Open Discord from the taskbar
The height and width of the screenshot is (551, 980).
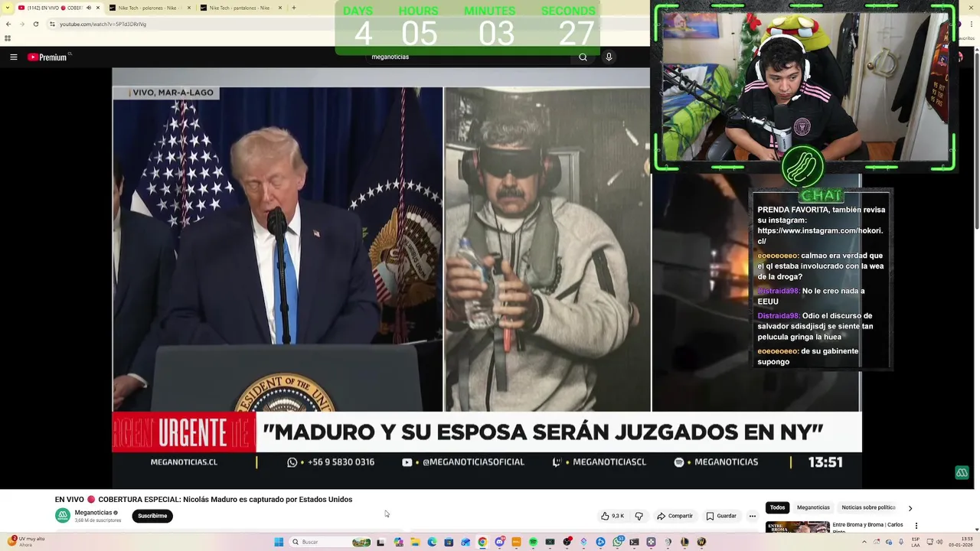coord(499,542)
